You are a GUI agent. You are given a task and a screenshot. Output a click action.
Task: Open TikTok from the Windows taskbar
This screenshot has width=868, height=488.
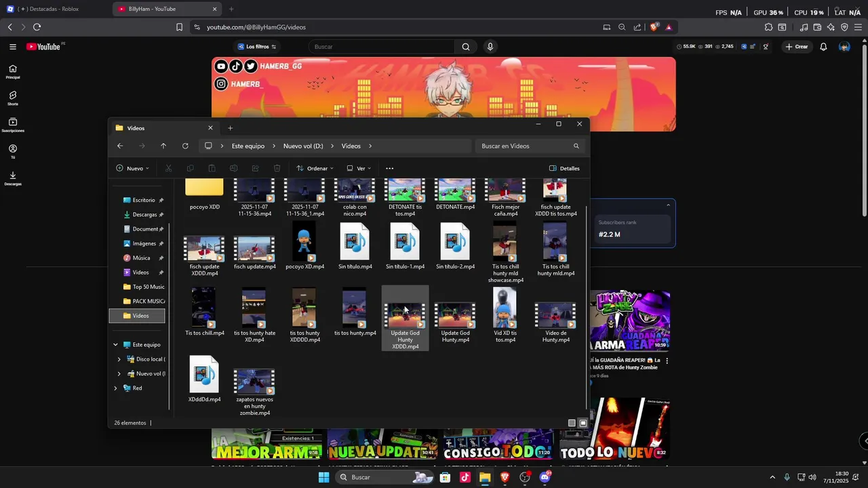click(465, 477)
